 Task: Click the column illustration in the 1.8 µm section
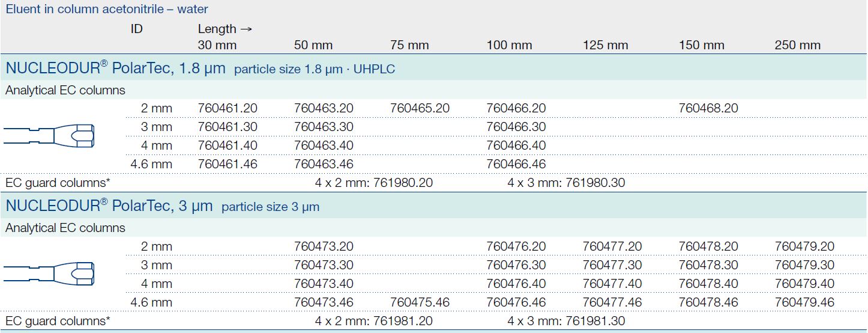click(x=49, y=136)
